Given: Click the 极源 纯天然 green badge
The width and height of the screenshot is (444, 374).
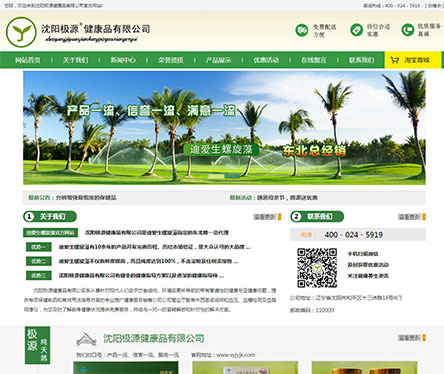Looking at the screenshot, I should (37, 345).
